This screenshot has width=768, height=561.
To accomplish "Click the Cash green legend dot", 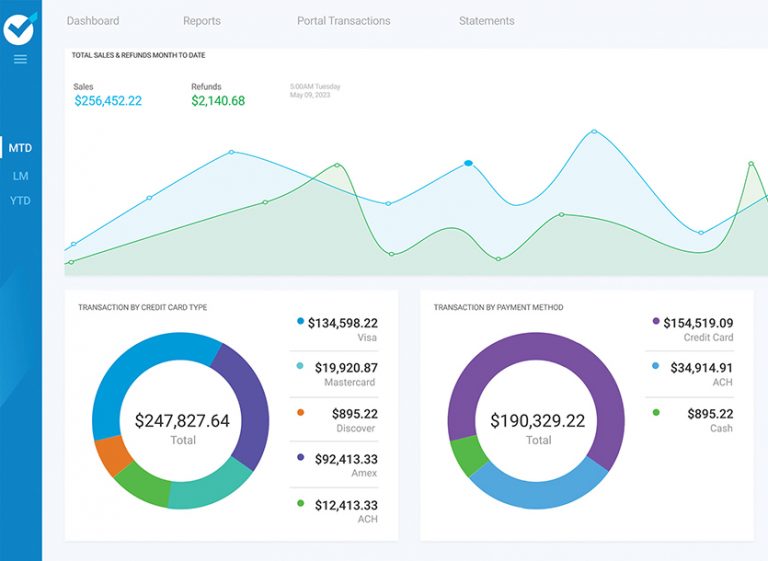I will pyautogui.click(x=656, y=412).
